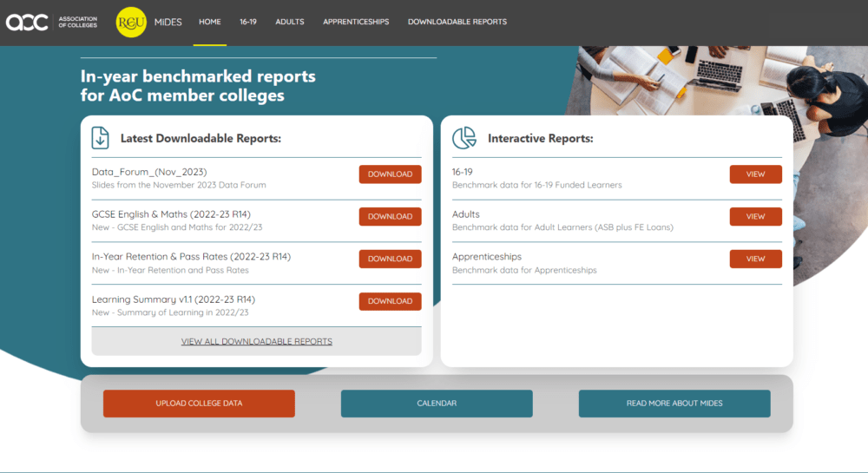Open the HOME navigation tab
Image resolution: width=868 pixels, height=473 pixels.
point(209,22)
